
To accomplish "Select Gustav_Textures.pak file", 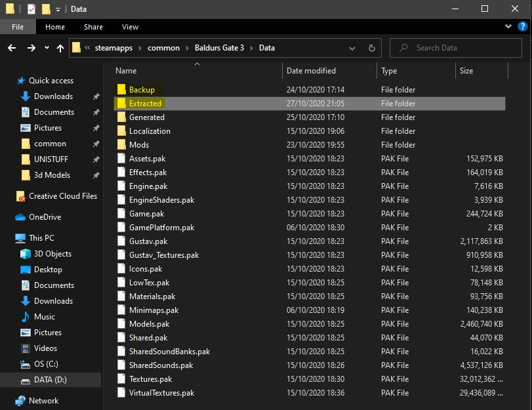I will point(164,255).
